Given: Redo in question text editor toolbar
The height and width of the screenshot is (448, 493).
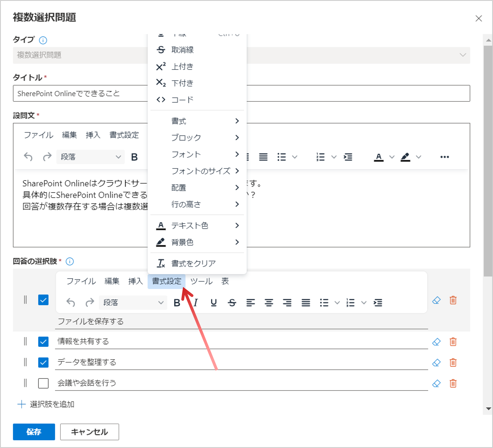Looking at the screenshot, I should pyautogui.click(x=47, y=157).
